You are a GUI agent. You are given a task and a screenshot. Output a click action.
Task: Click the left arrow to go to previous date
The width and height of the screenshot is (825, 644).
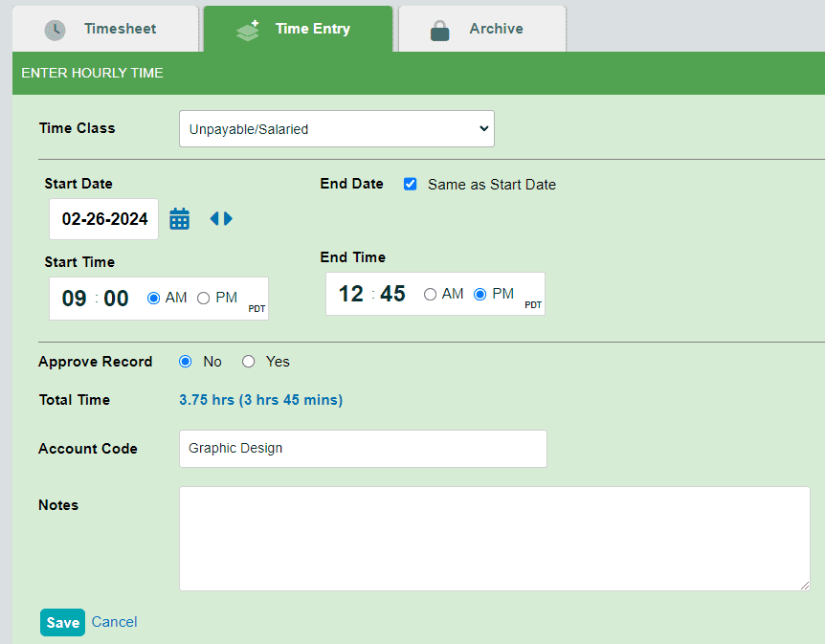click(x=214, y=218)
